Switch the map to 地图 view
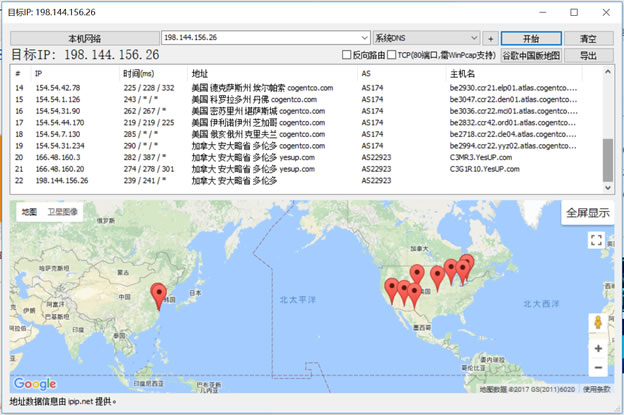This screenshot has width=624, height=415. pyautogui.click(x=29, y=212)
